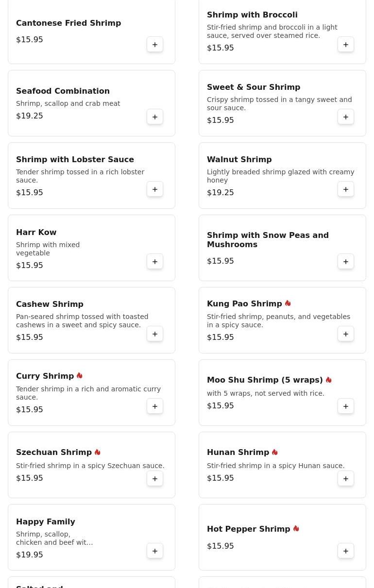Open Walnut Shrimp item details
The image size is (374, 588).
[x=239, y=160]
